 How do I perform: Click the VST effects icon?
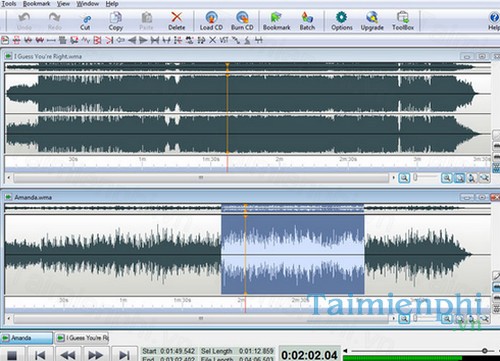(224, 40)
